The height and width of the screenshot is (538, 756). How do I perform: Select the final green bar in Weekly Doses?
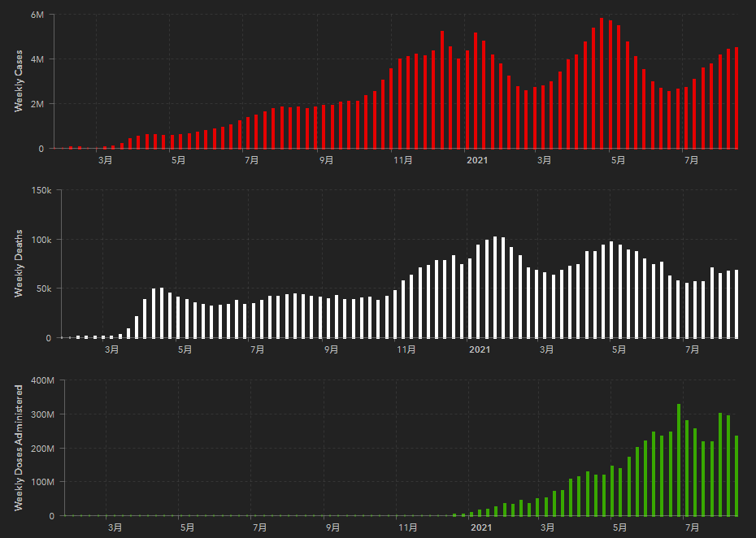[x=736, y=475]
